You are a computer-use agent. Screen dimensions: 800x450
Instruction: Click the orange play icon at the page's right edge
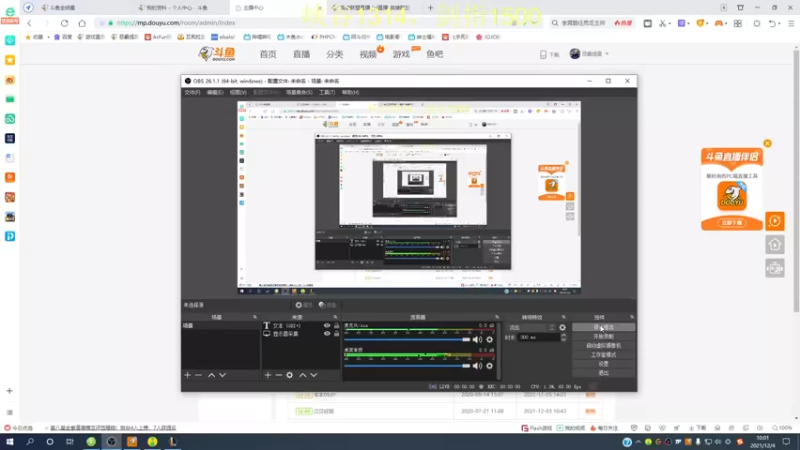(774, 221)
